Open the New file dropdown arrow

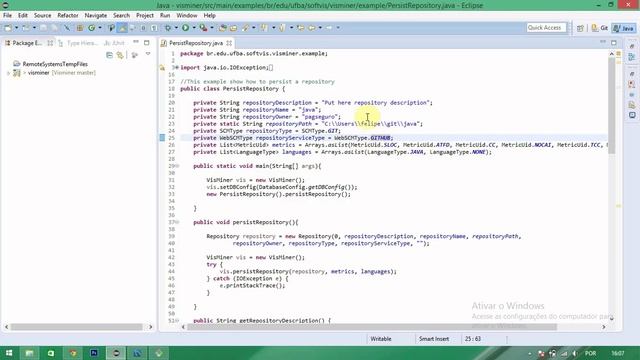pos(16,28)
